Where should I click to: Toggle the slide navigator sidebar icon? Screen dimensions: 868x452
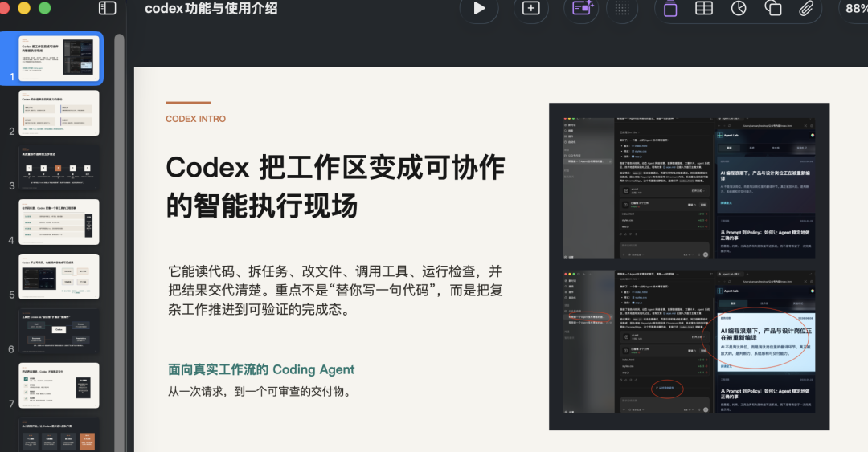[x=107, y=8]
